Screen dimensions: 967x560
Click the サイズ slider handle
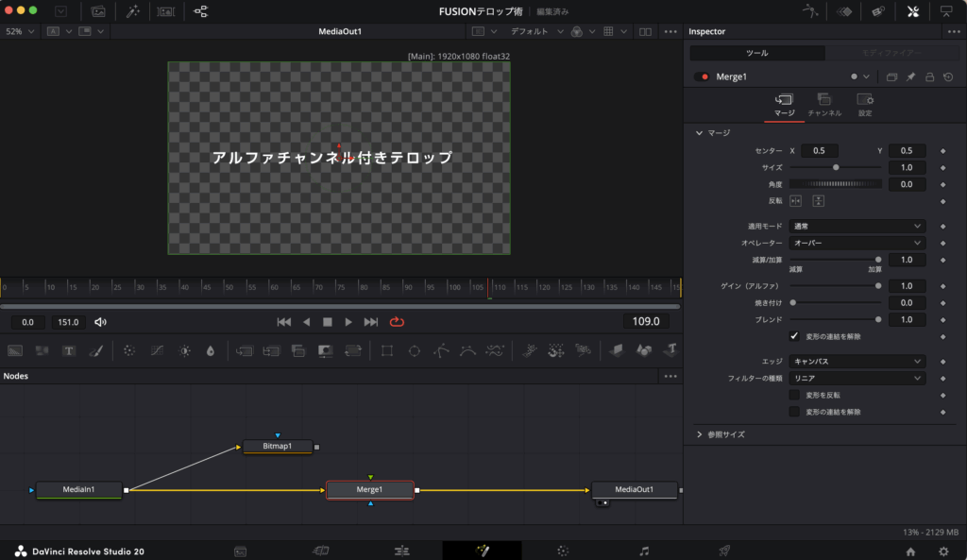(836, 167)
